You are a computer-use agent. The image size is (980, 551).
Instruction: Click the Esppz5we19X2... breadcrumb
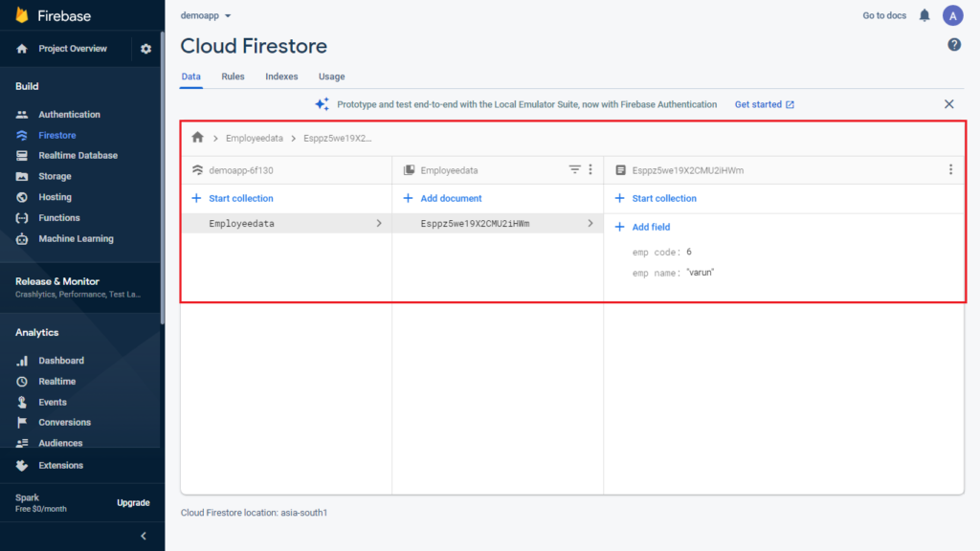[x=338, y=138]
